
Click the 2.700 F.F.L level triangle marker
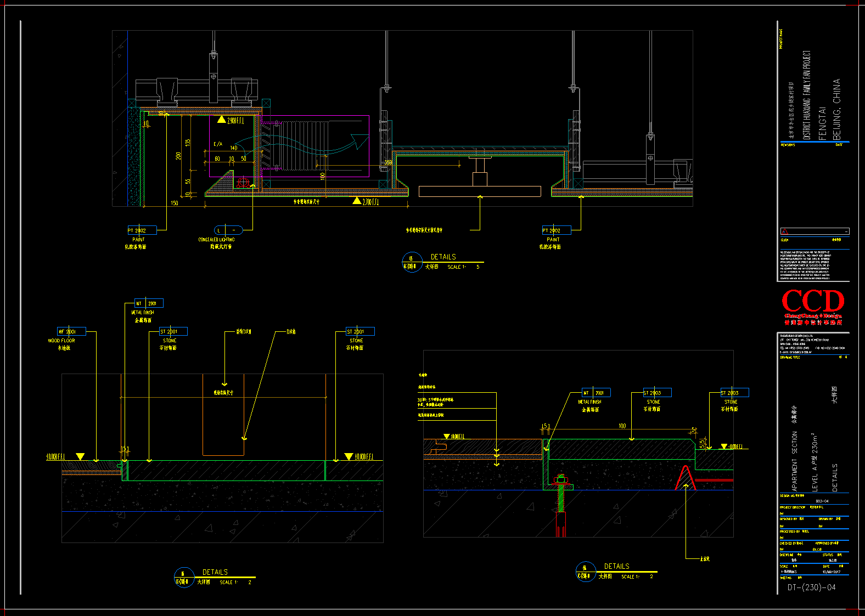click(x=357, y=201)
